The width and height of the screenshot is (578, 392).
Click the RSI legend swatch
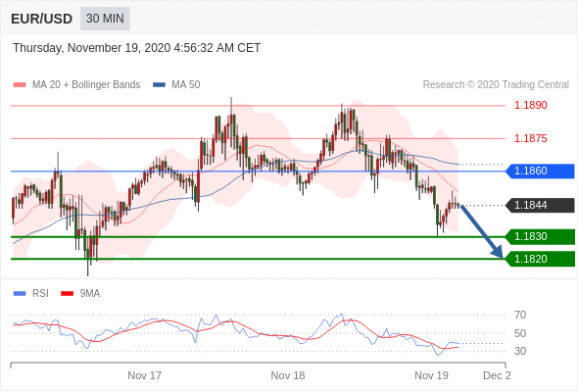(x=20, y=294)
